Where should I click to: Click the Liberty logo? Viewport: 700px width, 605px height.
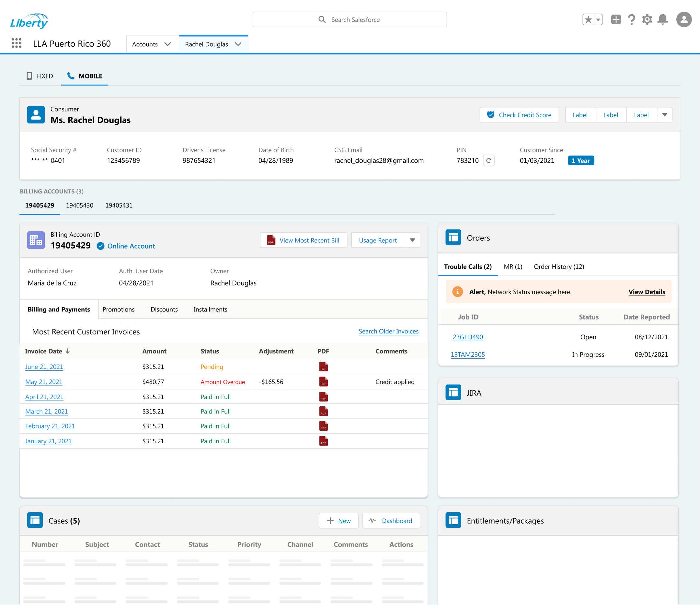click(29, 21)
